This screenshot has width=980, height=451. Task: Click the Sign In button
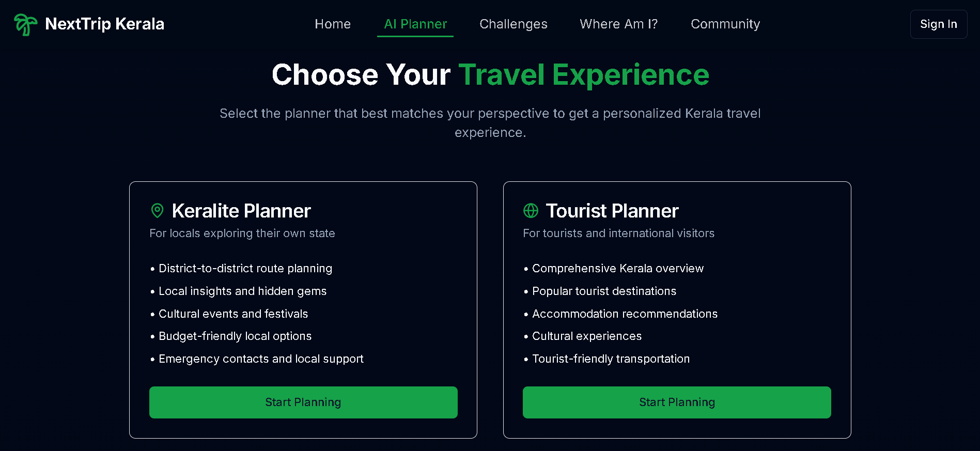(938, 24)
